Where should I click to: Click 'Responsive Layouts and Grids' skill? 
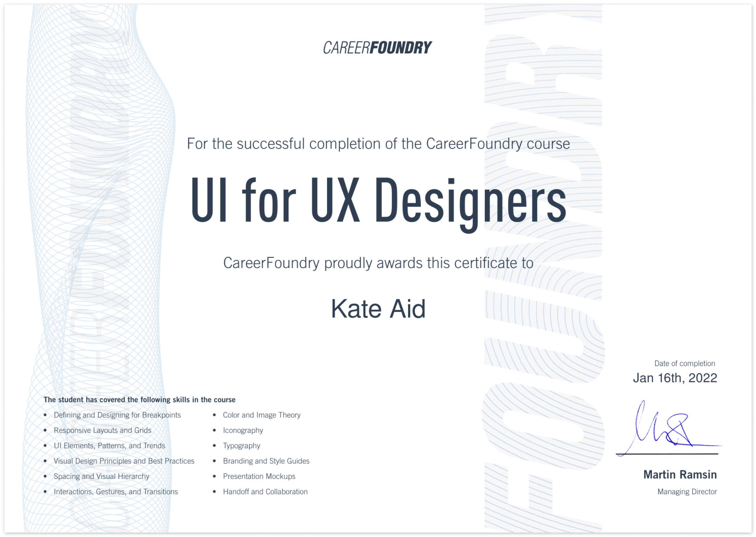click(x=102, y=430)
